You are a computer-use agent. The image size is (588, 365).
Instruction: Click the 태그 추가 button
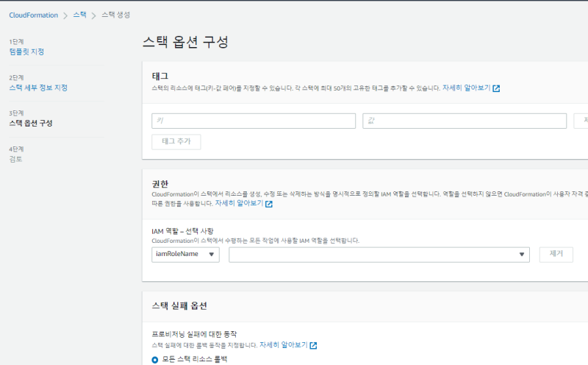pos(176,142)
